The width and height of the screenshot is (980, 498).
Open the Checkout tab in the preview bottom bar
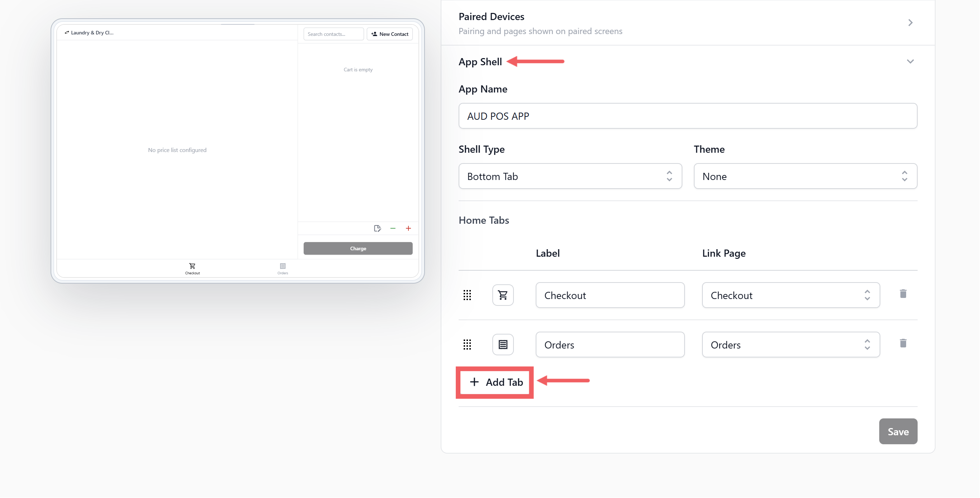[x=193, y=269]
